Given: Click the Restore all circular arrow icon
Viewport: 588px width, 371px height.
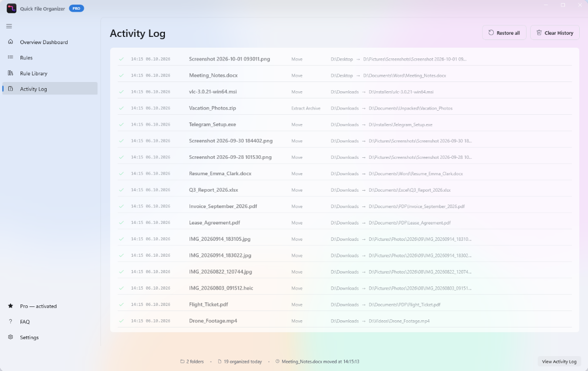Looking at the screenshot, I should click(491, 33).
